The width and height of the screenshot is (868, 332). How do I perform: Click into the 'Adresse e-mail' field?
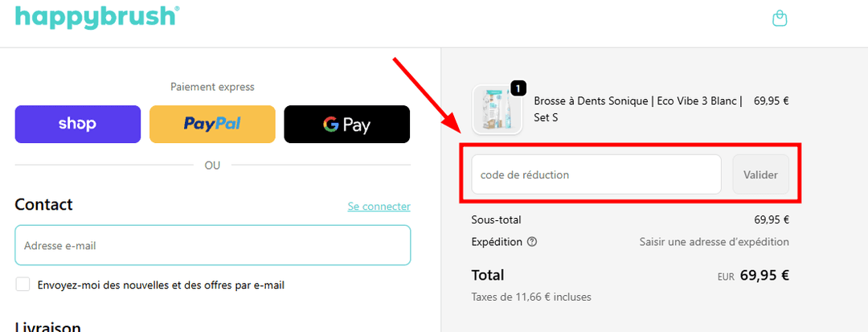(212, 245)
